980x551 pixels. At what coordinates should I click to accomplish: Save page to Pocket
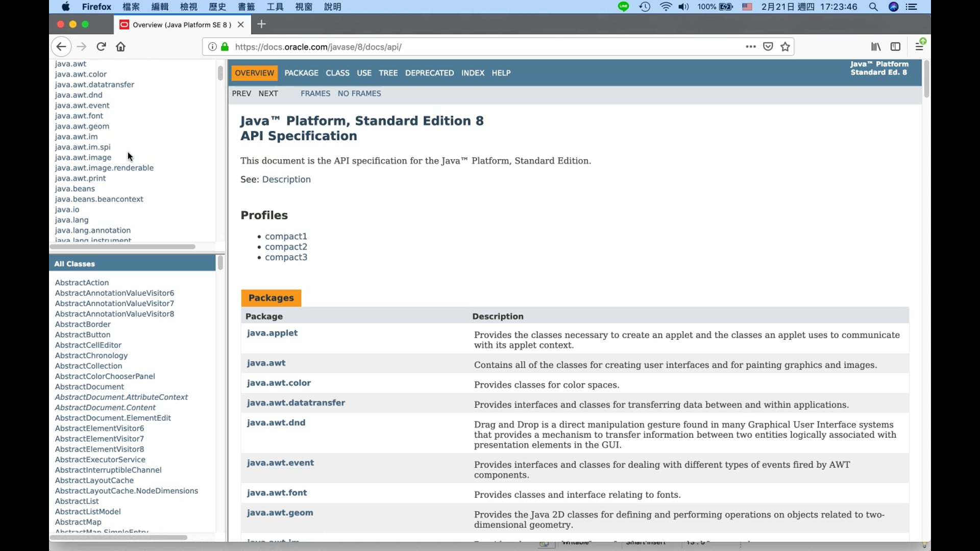pyautogui.click(x=768, y=47)
